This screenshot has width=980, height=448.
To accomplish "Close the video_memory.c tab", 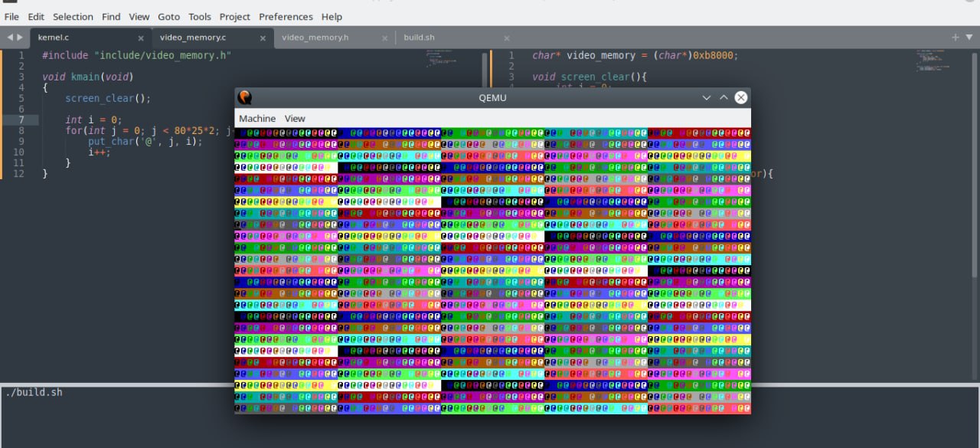I will (x=263, y=38).
